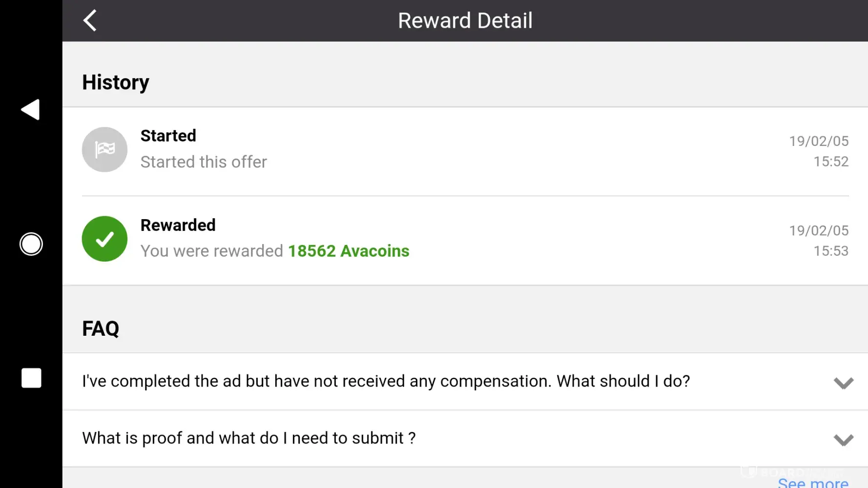868x488 pixels.
Task: Click the 'FAQ' section heading
Action: 101,328
